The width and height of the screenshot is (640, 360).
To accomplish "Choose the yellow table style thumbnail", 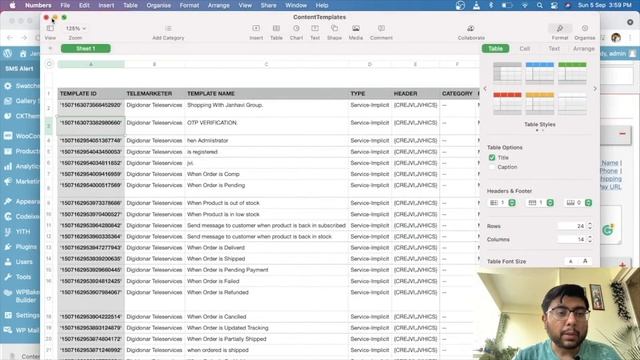I will pos(540,103).
